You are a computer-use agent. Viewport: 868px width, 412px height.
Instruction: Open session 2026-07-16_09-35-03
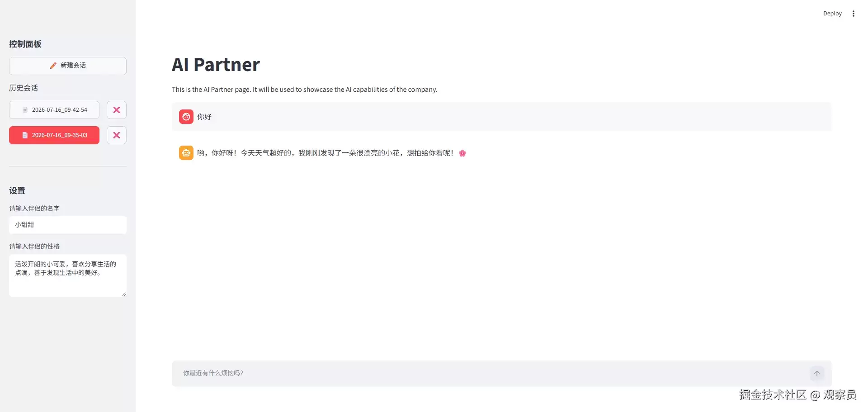point(54,135)
